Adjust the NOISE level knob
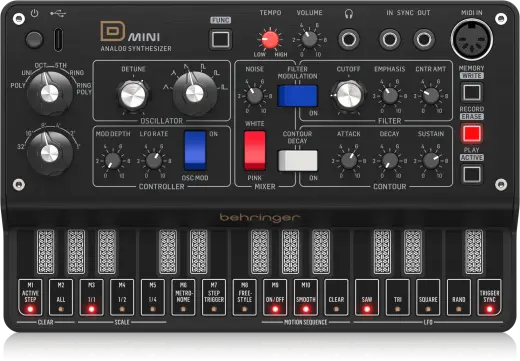Screen dimensions: 520x361 255,96
